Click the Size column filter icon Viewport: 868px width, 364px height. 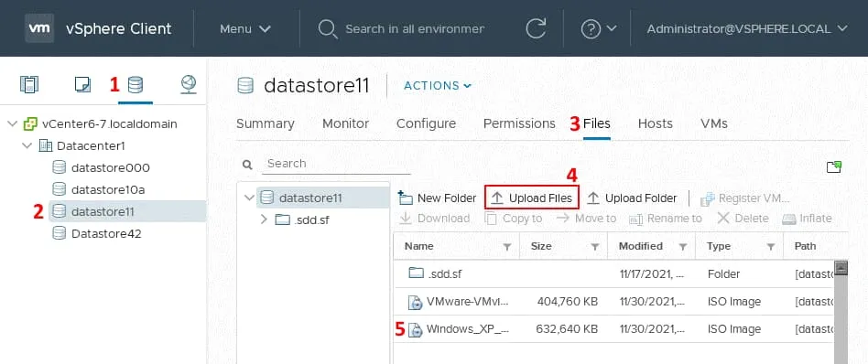594,247
